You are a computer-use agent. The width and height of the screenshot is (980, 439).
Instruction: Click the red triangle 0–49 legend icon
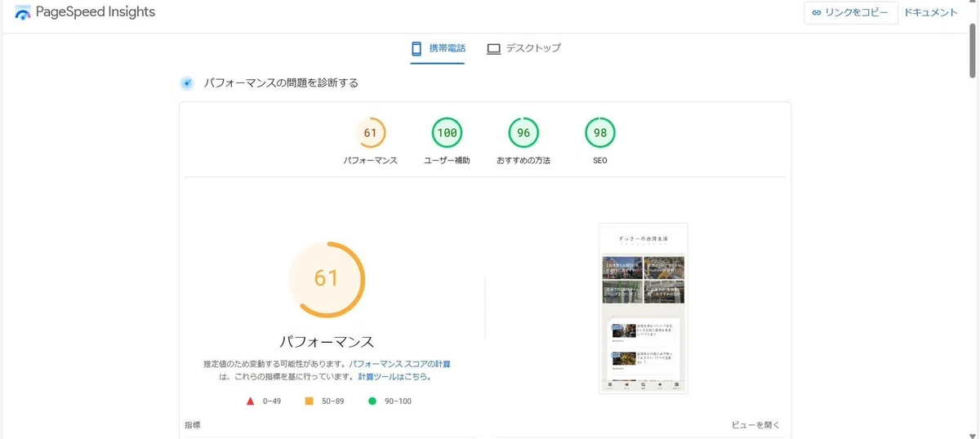click(251, 401)
